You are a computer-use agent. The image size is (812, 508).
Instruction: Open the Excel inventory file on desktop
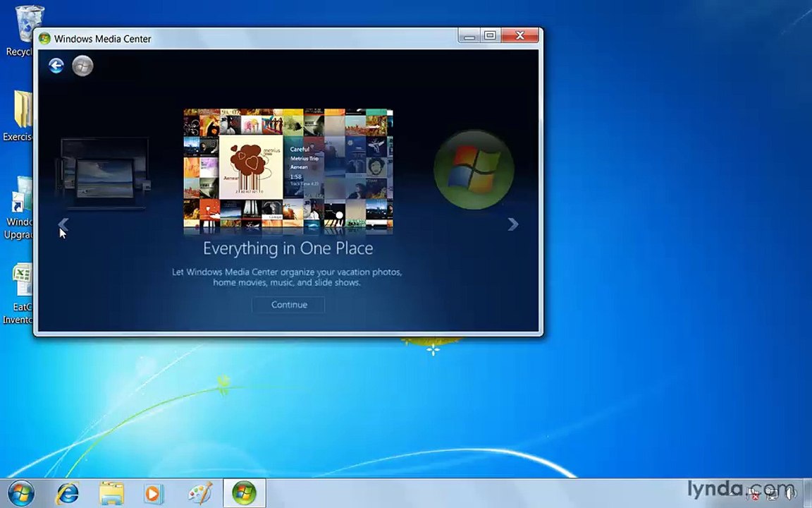18,294
